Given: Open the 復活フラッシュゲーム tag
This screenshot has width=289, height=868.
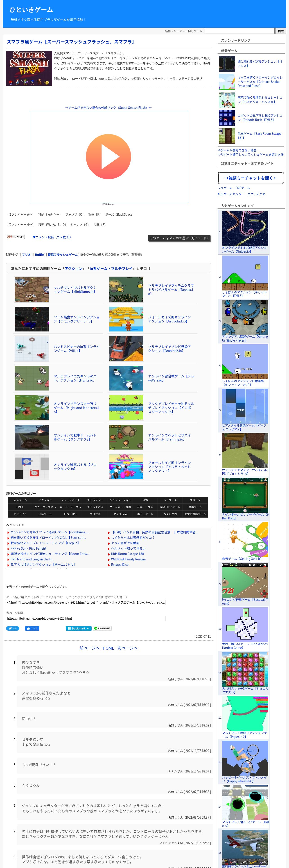Looking at the screenshot, I should [63, 255].
